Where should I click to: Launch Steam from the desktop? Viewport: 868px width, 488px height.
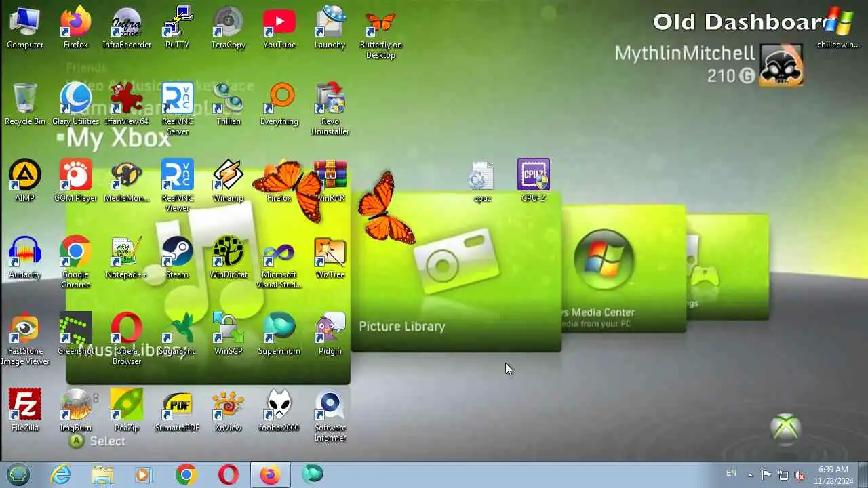[x=178, y=258]
